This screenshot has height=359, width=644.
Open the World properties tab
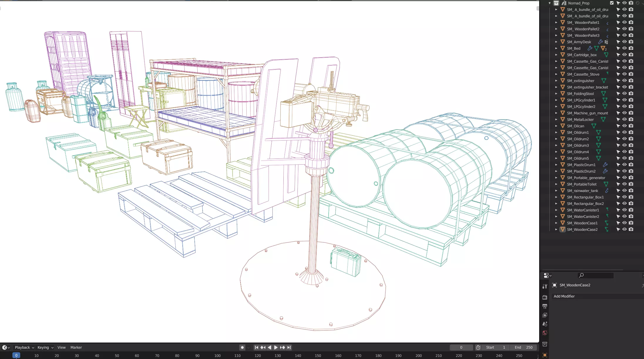click(545, 333)
